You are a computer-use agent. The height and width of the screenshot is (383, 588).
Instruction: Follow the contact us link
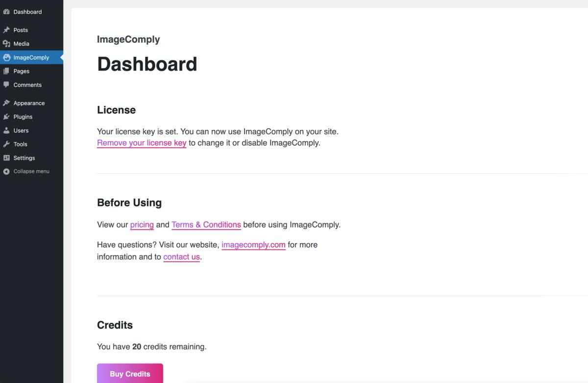[x=182, y=257]
